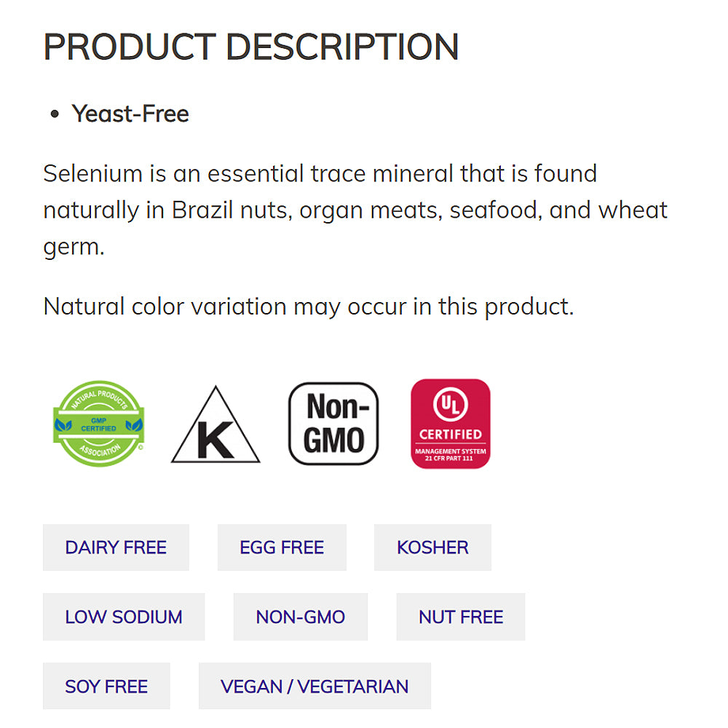Select the DAIRY FREE tag
The width and height of the screenshot is (728, 728).
tap(116, 547)
